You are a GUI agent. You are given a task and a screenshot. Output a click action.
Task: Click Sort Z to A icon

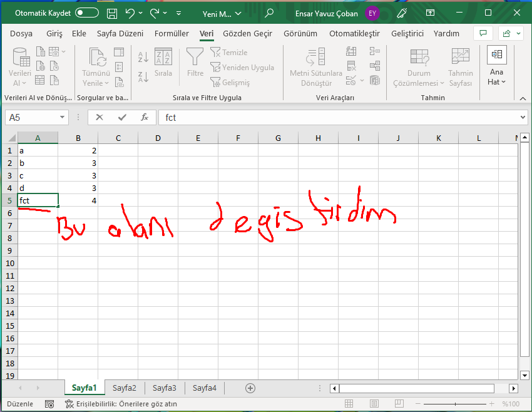[143, 76]
